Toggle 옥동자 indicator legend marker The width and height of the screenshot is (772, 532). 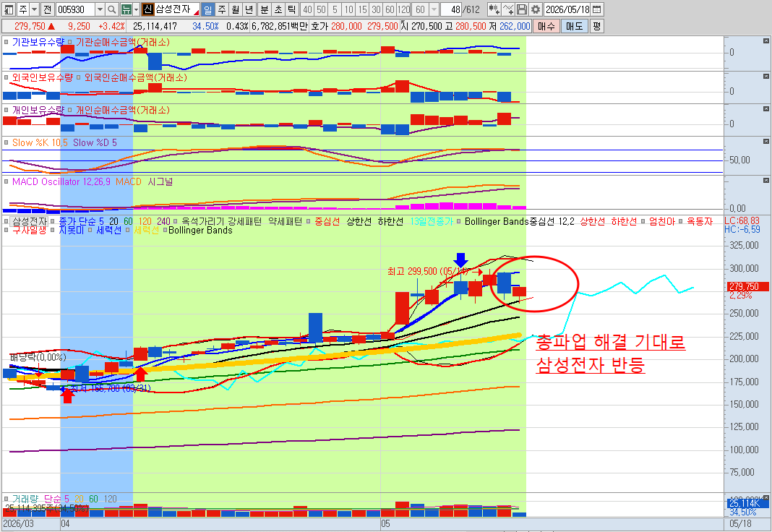681,221
